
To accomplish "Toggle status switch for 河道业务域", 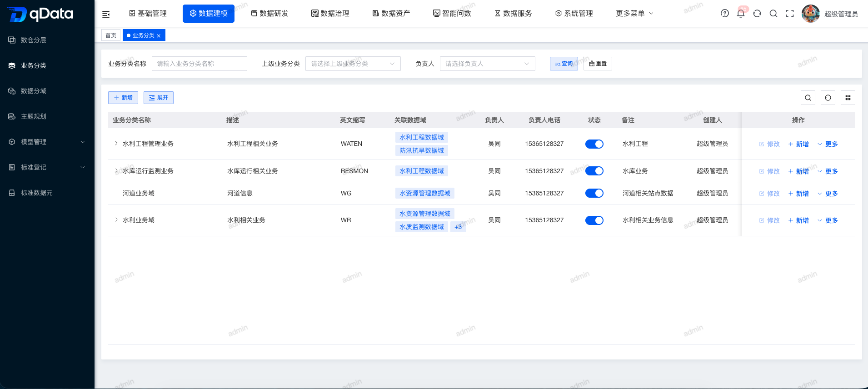I will 594,193.
